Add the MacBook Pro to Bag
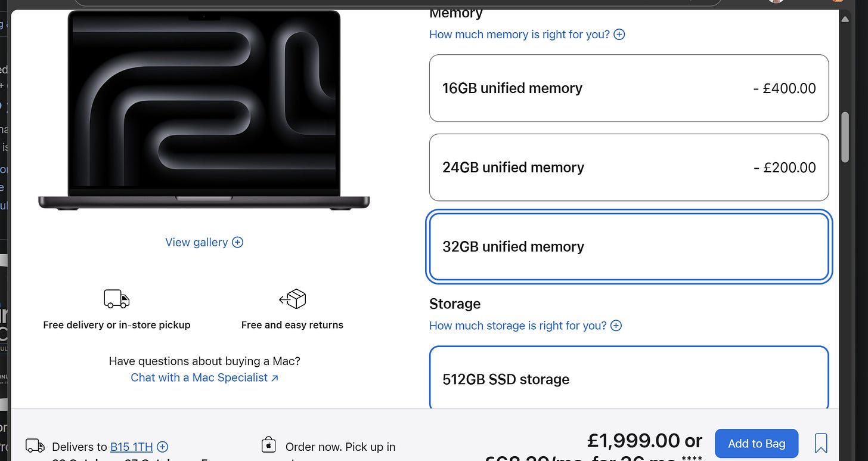Viewport: 868px width, 461px height. click(x=757, y=444)
